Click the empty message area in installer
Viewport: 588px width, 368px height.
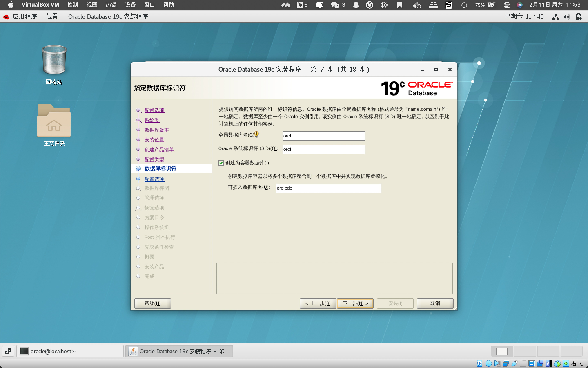pos(334,278)
